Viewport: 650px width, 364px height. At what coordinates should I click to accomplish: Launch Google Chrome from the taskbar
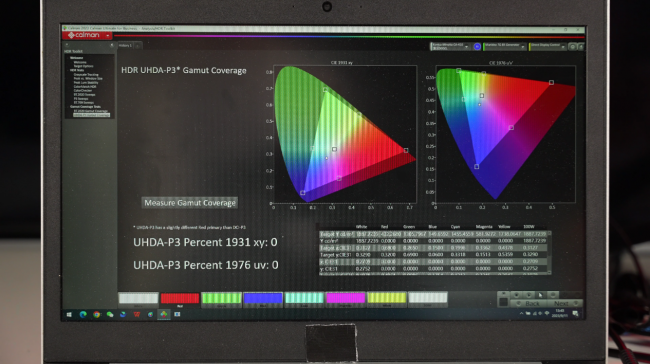[x=97, y=314]
